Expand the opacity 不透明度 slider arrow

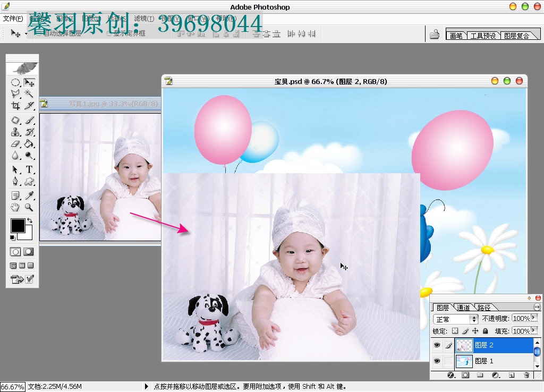point(534,318)
